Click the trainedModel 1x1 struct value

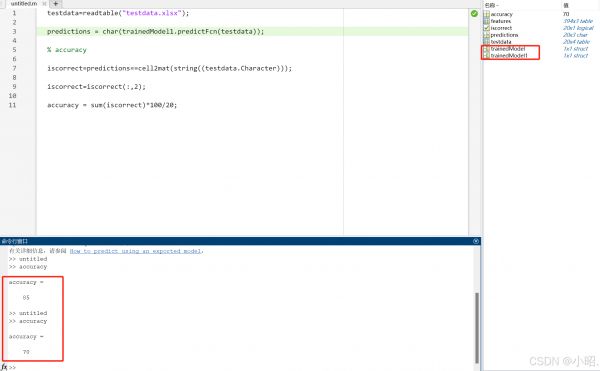click(x=575, y=49)
